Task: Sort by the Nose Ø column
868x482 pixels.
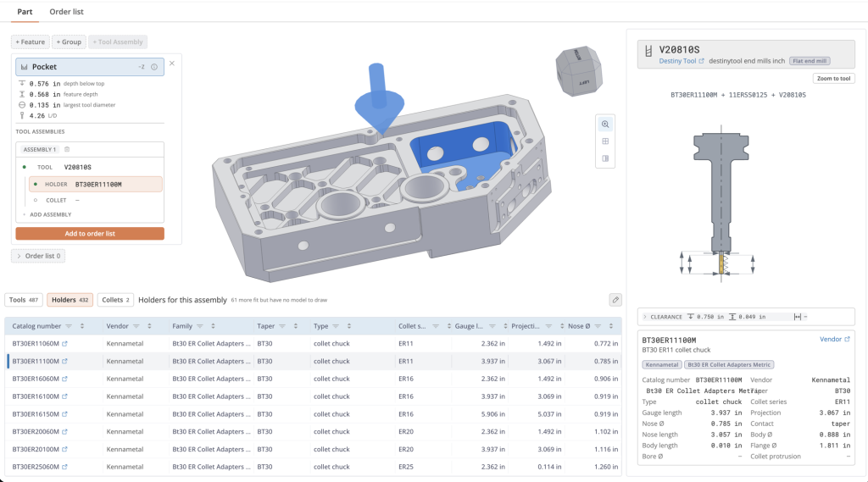Action: point(611,326)
